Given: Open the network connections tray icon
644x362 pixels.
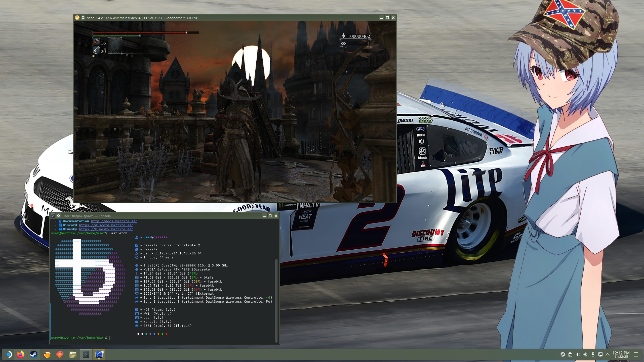Looking at the screenshot, I should [x=600, y=354].
